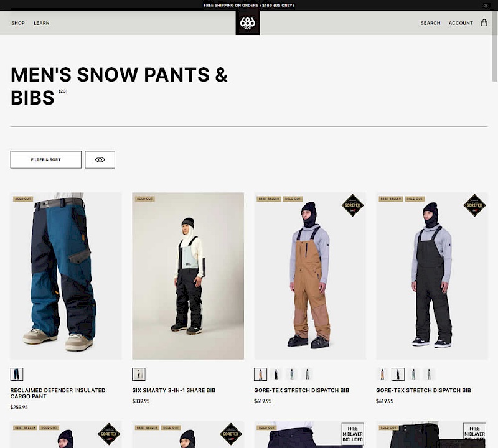Open Reclaimed Defender Insulated Cargo Pant title

[x=58, y=393]
